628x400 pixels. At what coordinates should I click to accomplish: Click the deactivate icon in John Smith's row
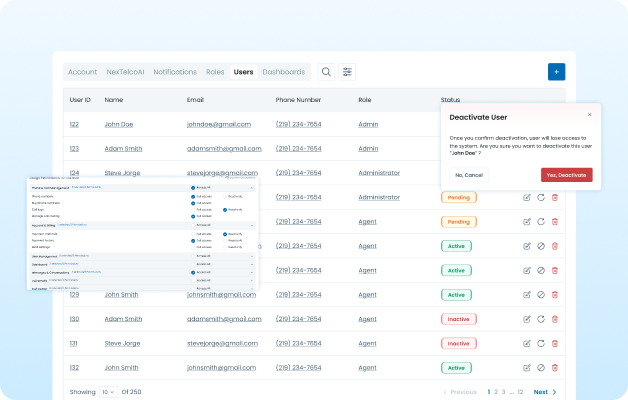pos(541,295)
